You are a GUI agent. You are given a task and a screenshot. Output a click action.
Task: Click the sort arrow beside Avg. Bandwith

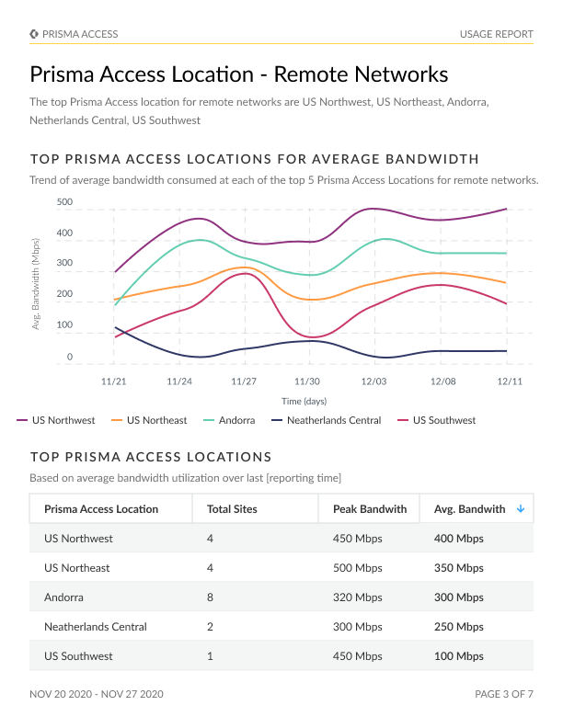pos(521,509)
